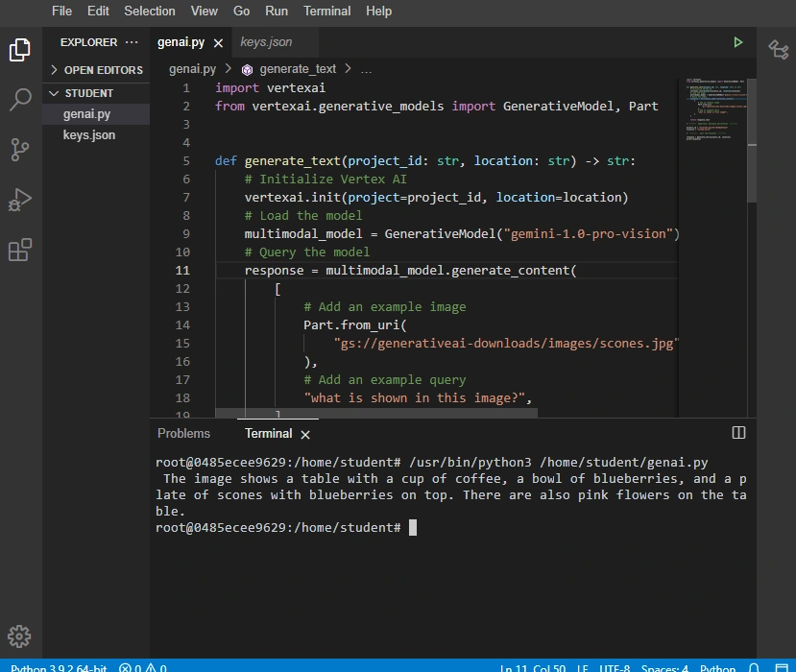Switch to the keys.json tab
This screenshot has width=796, height=672.
tap(266, 42)
